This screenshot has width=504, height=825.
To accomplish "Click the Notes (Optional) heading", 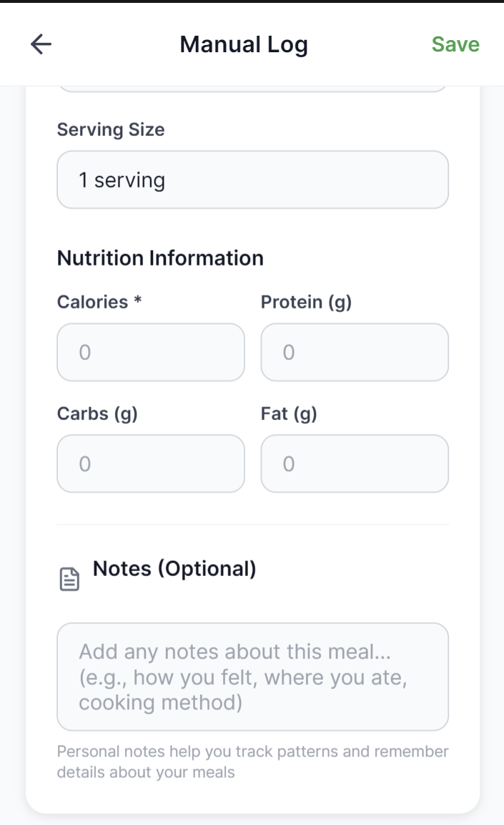I will (x=174, y=569).
